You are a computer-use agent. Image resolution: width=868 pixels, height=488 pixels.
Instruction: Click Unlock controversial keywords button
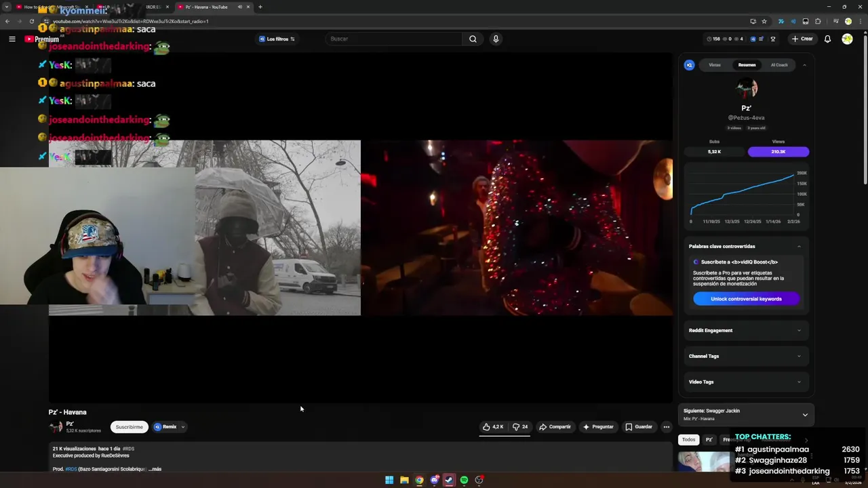(x=746, y=299)
